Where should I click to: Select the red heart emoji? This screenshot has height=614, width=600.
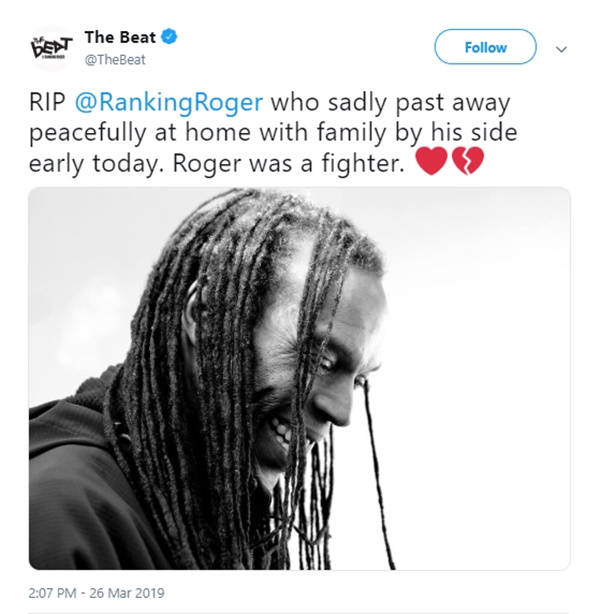pos(431,161)
